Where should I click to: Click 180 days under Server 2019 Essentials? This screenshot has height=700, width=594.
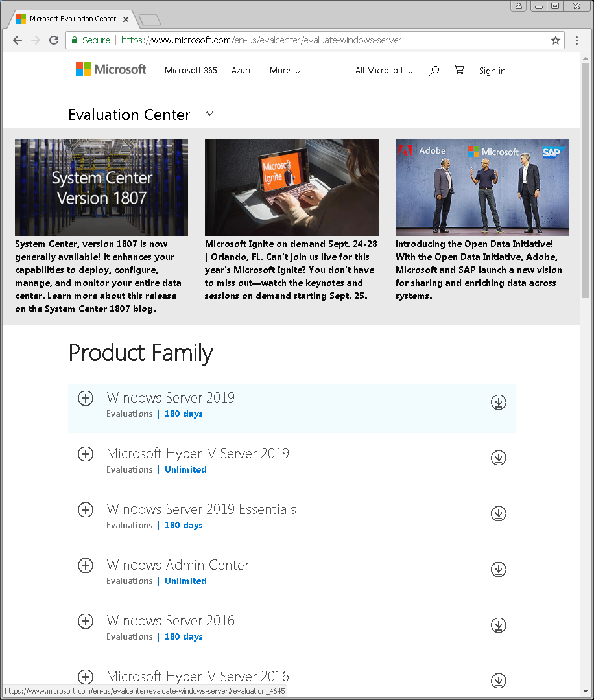click(x=184, y=526)
